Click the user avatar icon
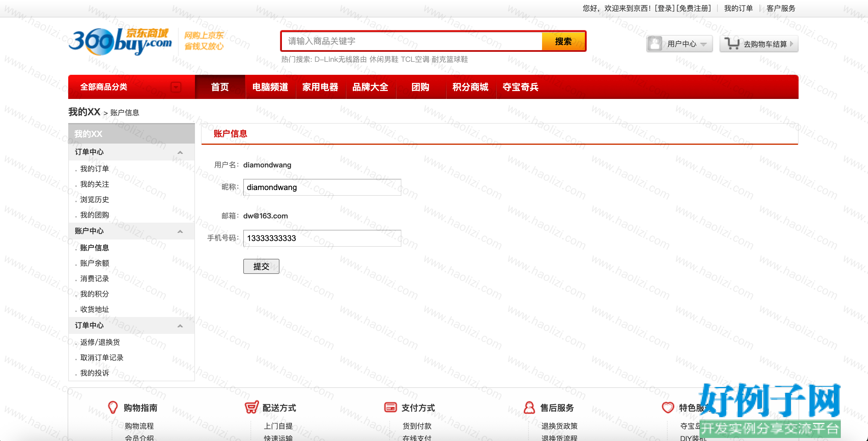The height and width of the screenshot is (441, 868). [x=655, y=44]
